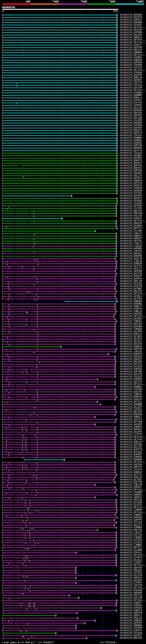Click the 575 query end position label
Viewport: 146px width, 644px height.
coord(115,11)
